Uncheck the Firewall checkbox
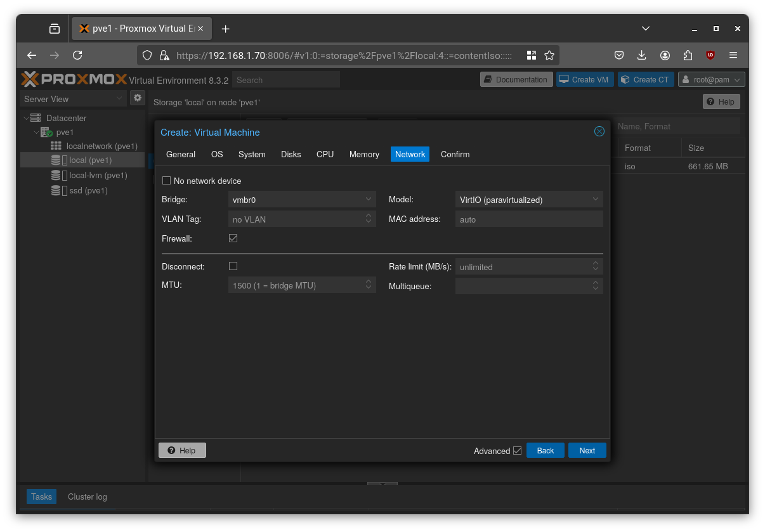Image resolution: width=765 pixels, height=532 pixels. coord(233,238)
